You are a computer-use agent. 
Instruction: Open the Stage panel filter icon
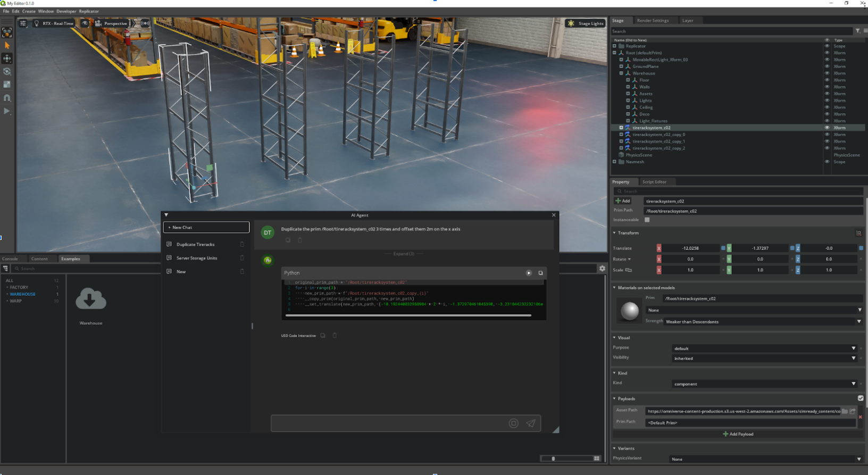click(858, 31)
